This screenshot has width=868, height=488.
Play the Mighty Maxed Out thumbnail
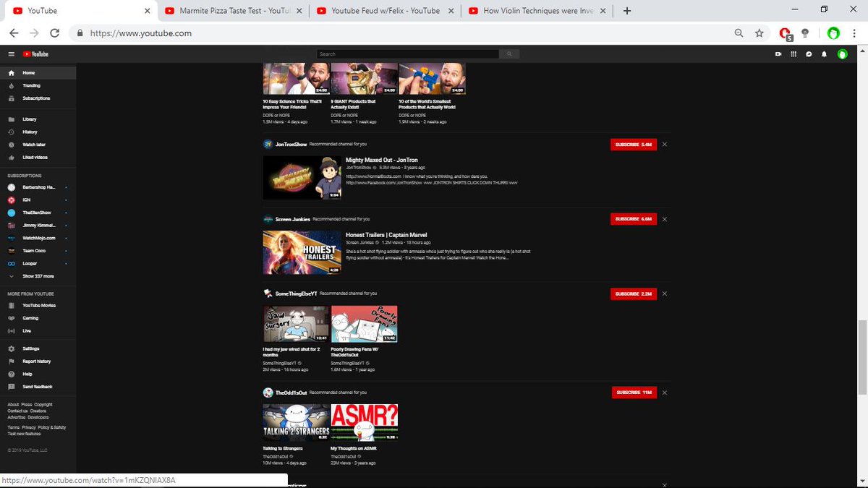[302, 177]
